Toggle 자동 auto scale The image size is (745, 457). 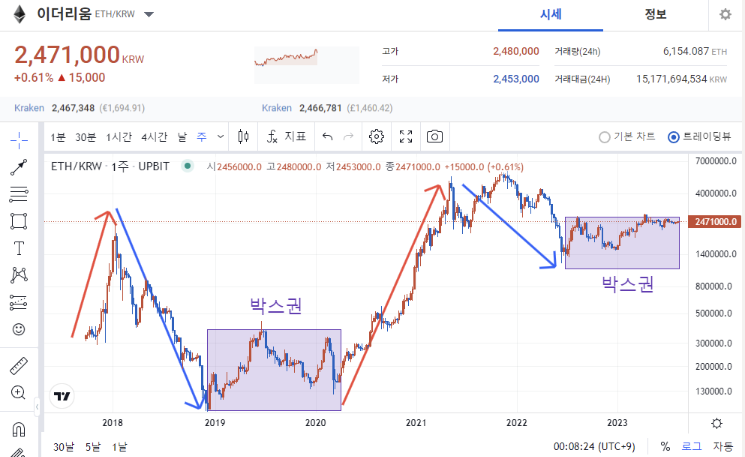[723, 447]
